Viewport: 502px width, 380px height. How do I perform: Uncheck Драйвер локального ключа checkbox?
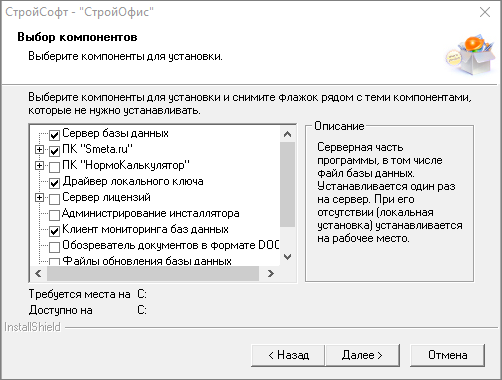pyautogui.click(x=54, y=183)
